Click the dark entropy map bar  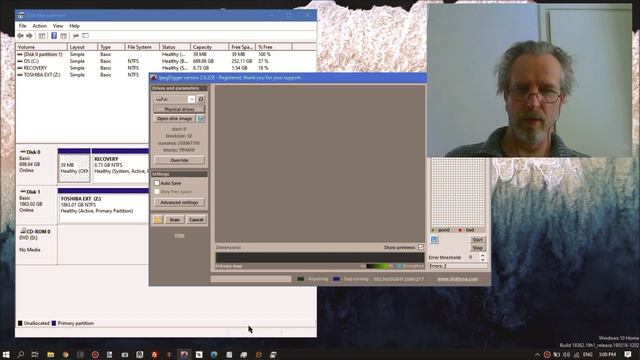(320, 258)
